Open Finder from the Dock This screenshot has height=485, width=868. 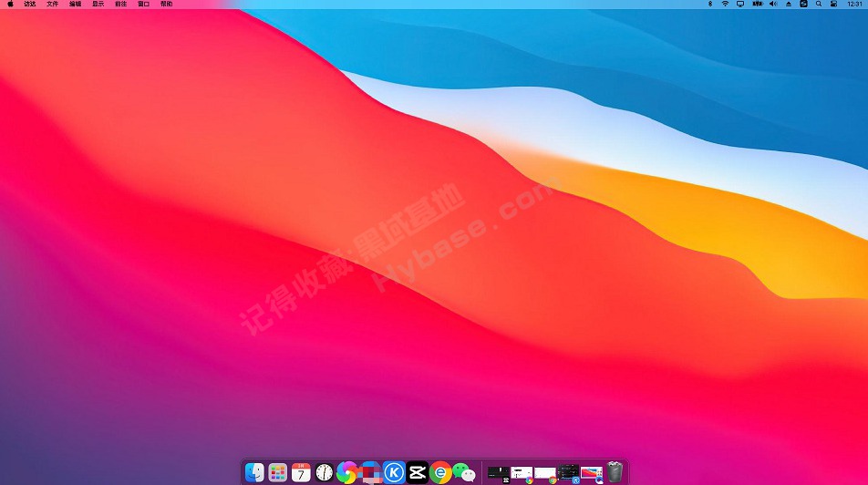254,472
